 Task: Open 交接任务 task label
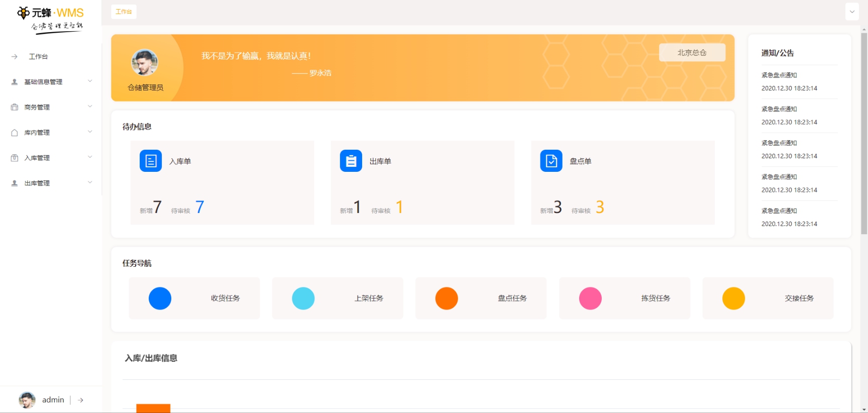799,298
